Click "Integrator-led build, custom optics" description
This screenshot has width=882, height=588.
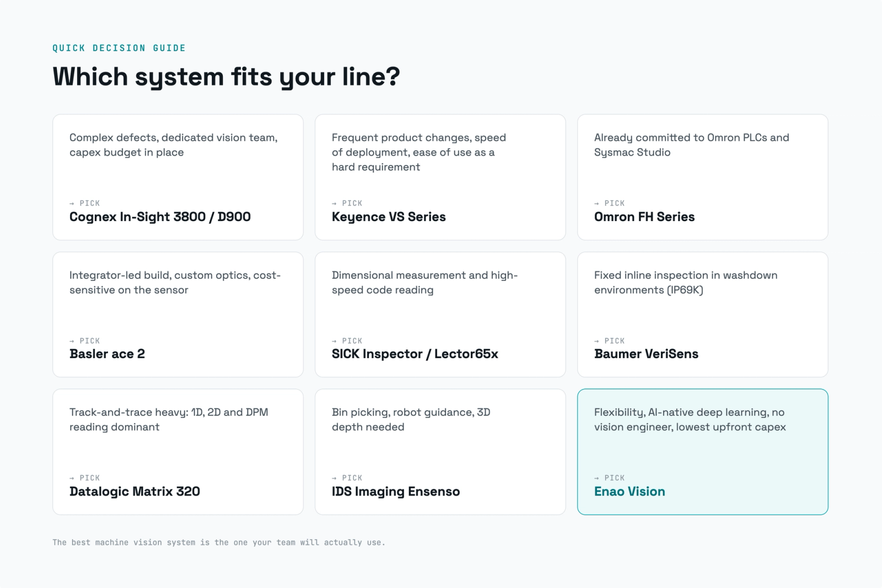coord(175,282)
